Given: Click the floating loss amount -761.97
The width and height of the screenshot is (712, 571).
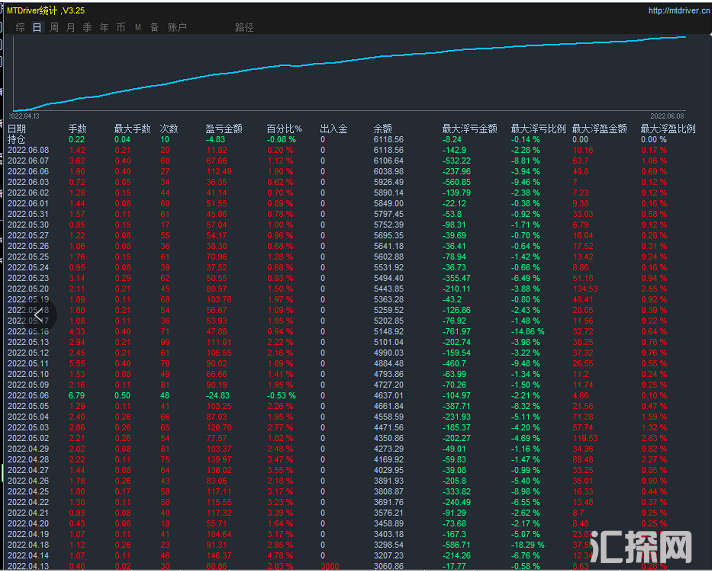Looking at the screenshot, I should coord(457,331).
